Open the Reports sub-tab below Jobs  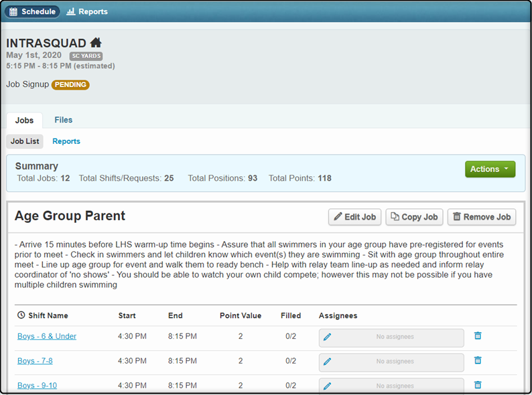click(x=66, y=141)
